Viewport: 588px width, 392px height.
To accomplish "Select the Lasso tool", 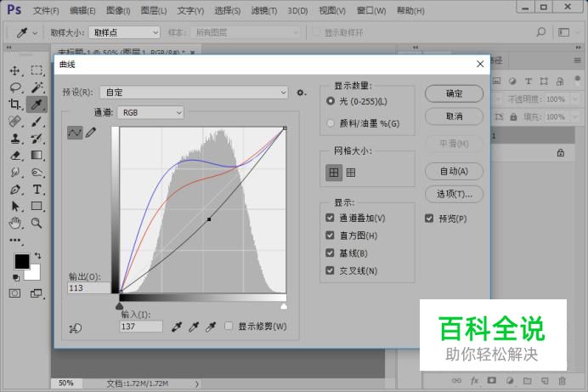I will tap(15, 88).
